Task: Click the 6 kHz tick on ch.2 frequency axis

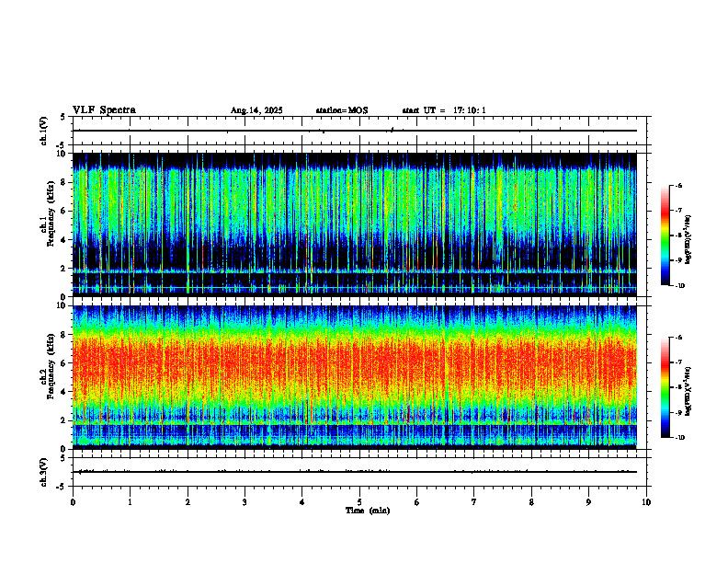Action: point(64,363)
